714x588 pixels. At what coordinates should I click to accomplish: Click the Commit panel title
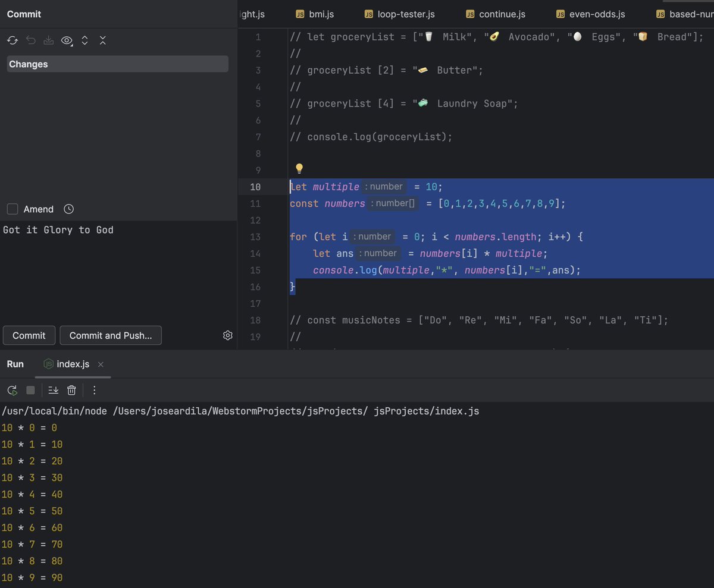point(24,14)
